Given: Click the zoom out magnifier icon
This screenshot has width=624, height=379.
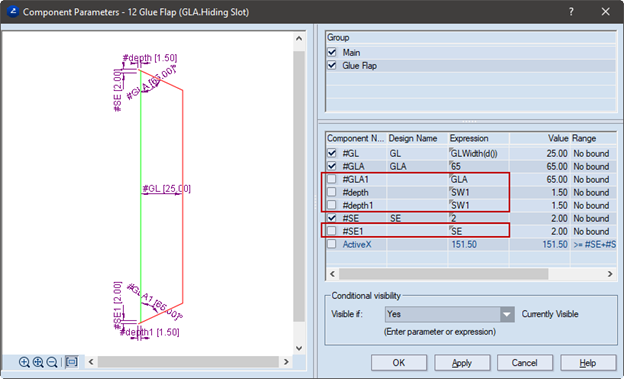Looking at the screenshot, I should pos(52,362).
